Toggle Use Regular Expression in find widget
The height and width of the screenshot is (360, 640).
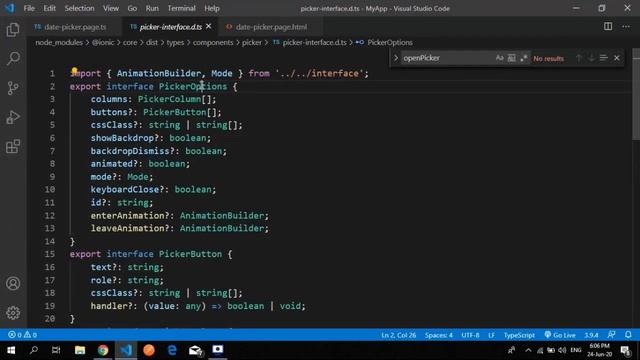[x=524, y=58]
